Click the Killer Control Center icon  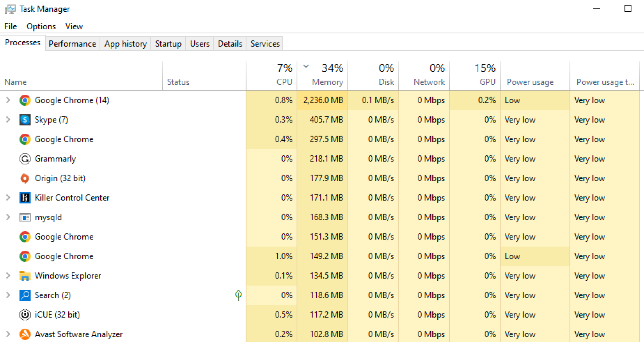pyautogui.click(x=25, y=198)
